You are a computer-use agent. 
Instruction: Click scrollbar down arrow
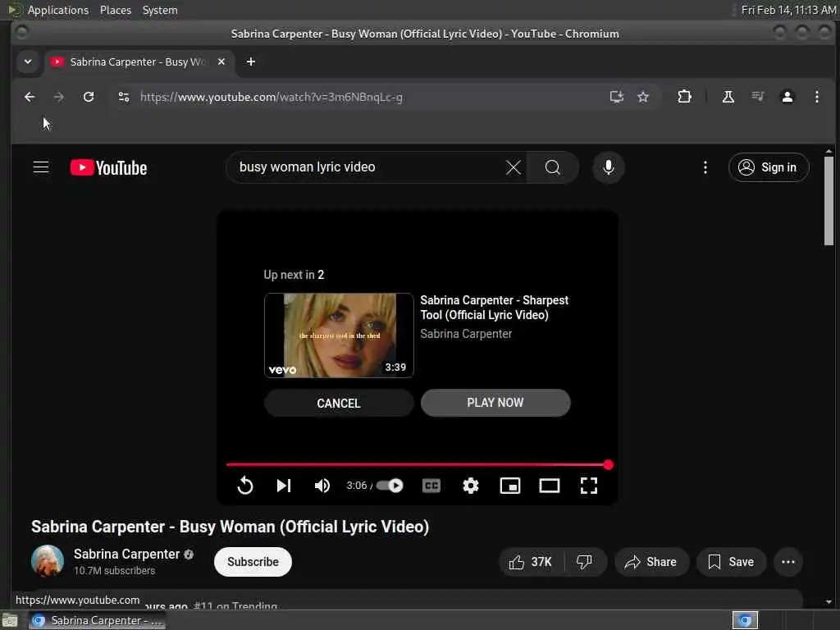[829, 602]
